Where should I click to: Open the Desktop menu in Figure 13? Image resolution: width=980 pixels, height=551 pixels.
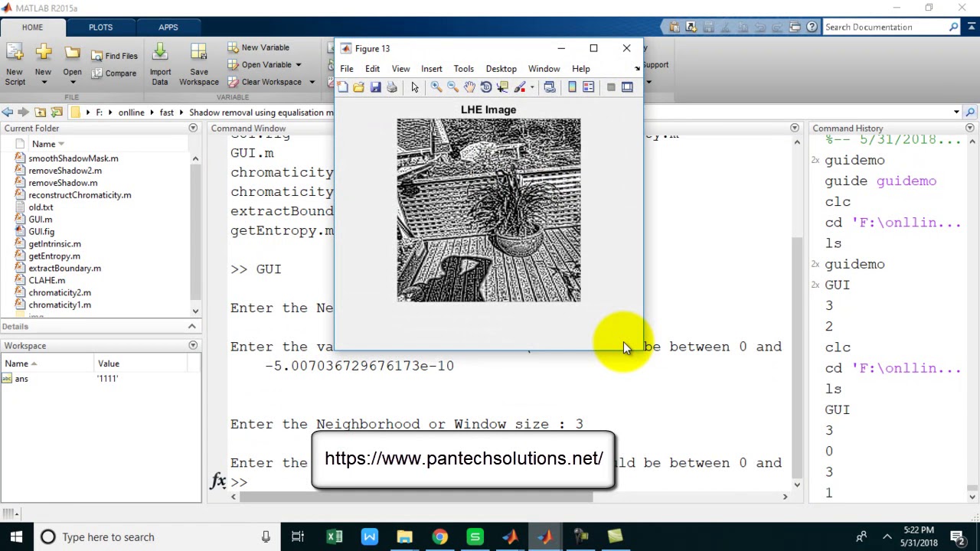pyautogui.click(x=501, y=69)
